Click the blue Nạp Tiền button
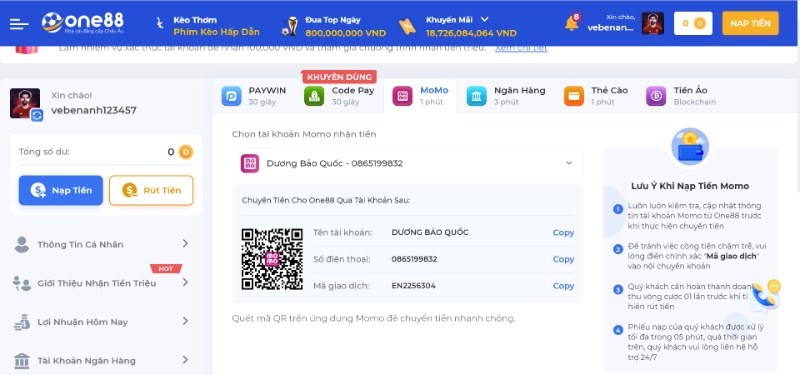The width and height of the screenshot is (800, 375). click(x=61, y=190)
